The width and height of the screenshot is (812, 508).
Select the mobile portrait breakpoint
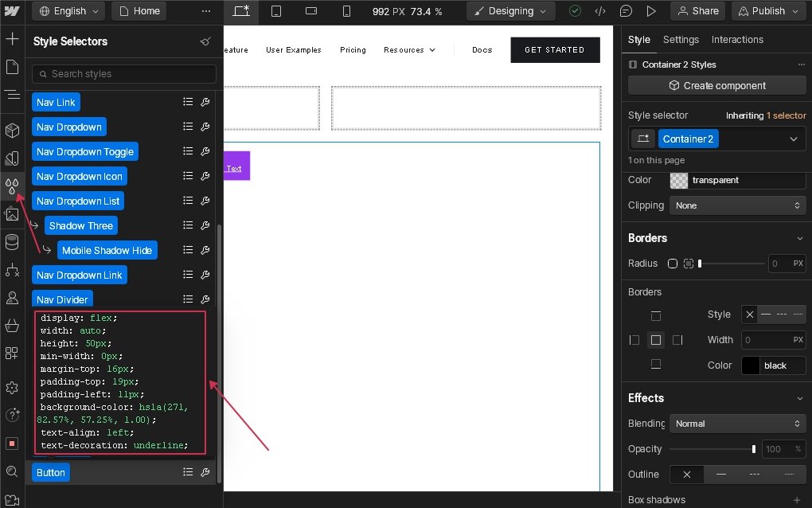[x=346, y=11]
